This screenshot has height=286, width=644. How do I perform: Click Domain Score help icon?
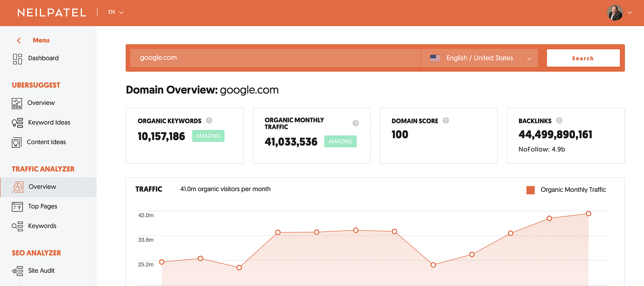click(446, 121)
